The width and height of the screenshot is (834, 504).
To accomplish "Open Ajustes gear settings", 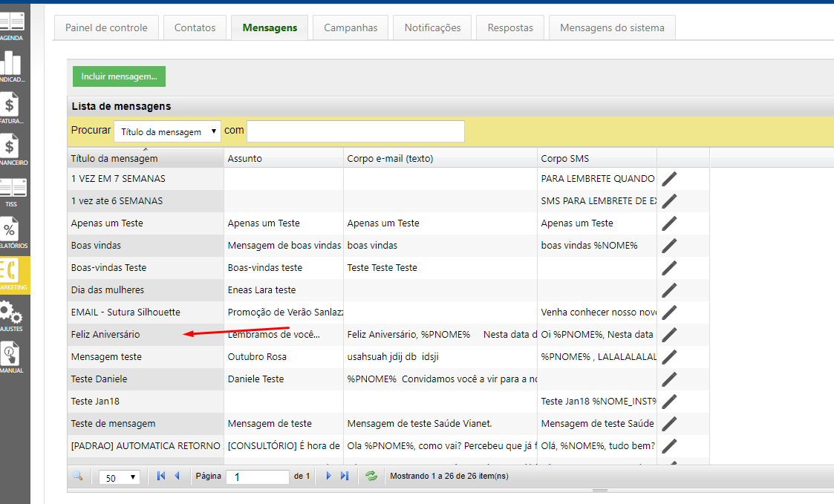I will [11, 315].
